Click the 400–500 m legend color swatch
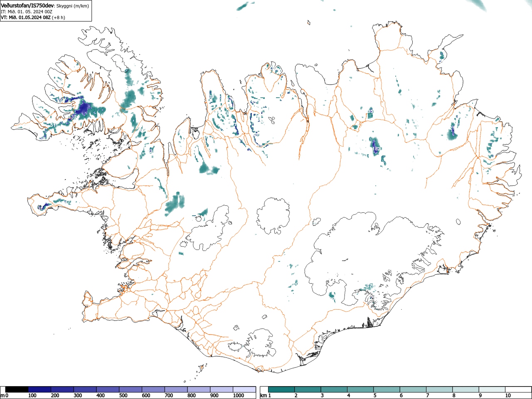The width and height of the screenshot is (532, 399). [x=108, y=389]
